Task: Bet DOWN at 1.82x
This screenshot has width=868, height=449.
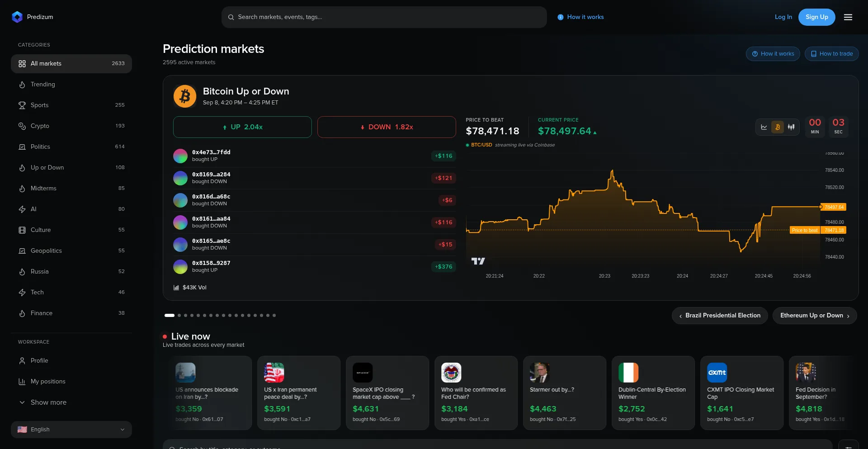Action: tap(387, 127)
